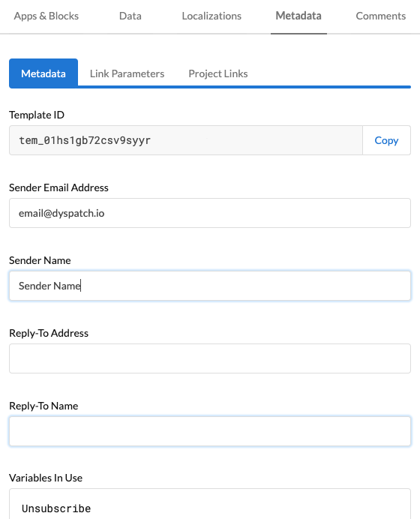Select the top Metadata tab

pos(298,16)
